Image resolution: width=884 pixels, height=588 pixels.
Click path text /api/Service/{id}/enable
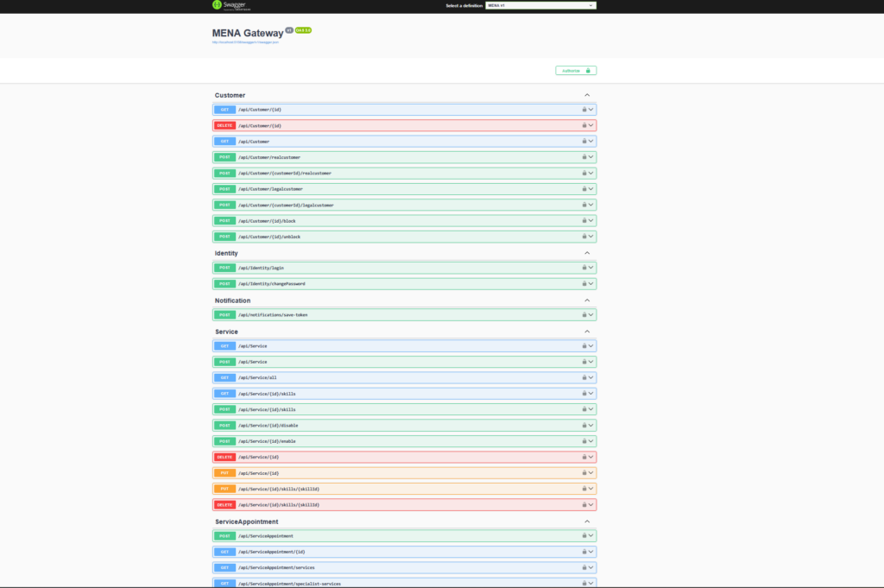(x=267, y=441)
